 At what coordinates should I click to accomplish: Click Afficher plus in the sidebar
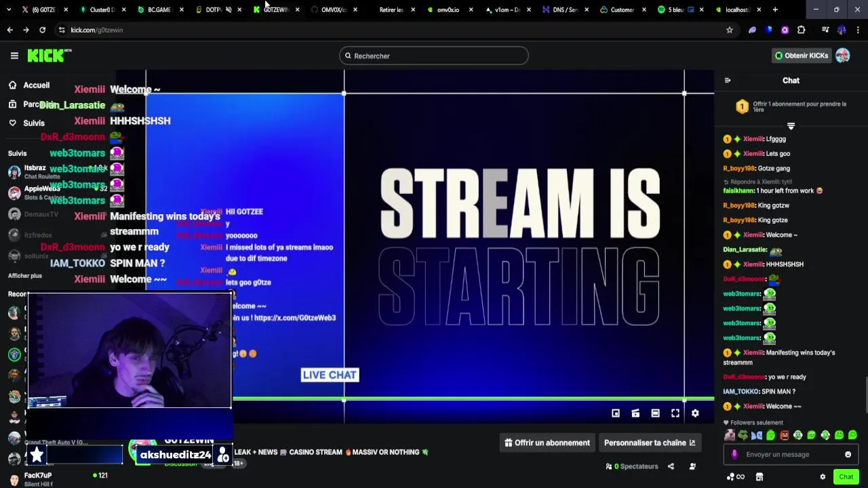(25, 276)
